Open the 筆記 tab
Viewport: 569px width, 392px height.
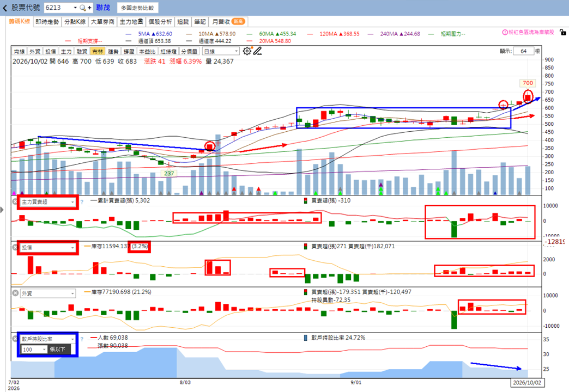coord(200,22)
